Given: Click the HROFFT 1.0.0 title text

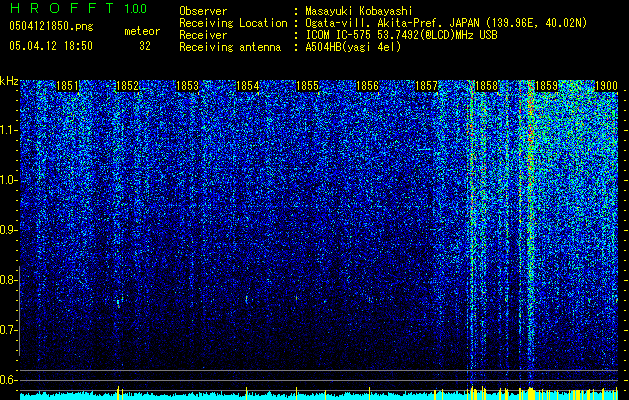Looking at the screenshot, I should pos(78,8).
